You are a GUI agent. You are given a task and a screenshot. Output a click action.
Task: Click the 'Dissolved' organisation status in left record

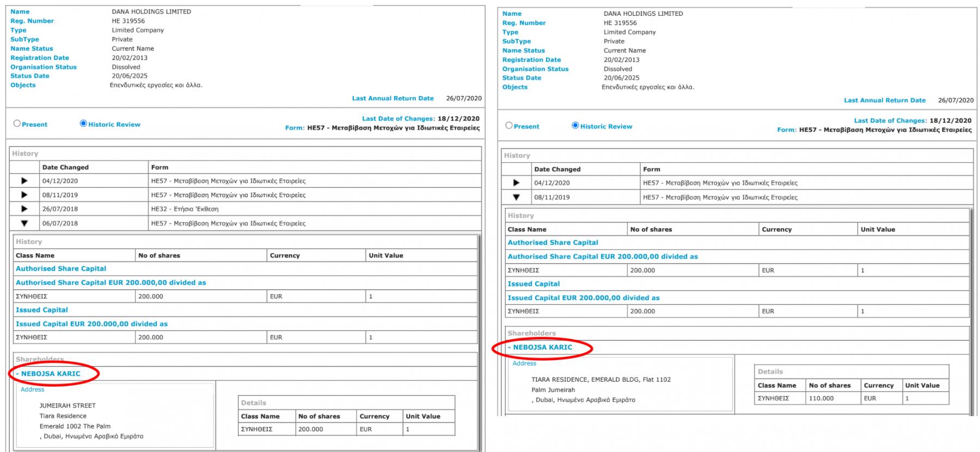coord(126,67)
